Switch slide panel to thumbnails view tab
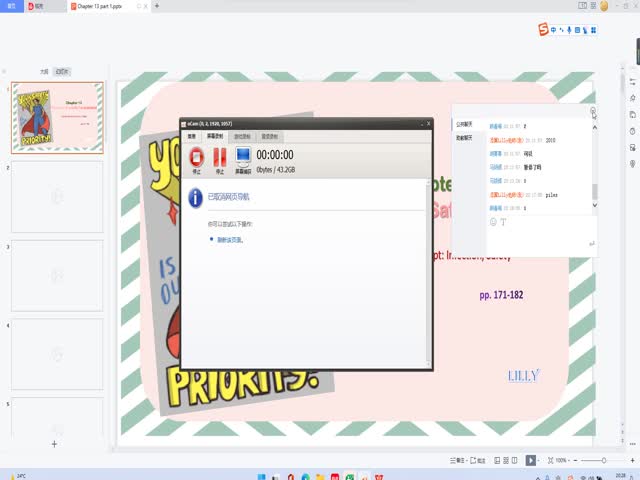 coord(62,72)
